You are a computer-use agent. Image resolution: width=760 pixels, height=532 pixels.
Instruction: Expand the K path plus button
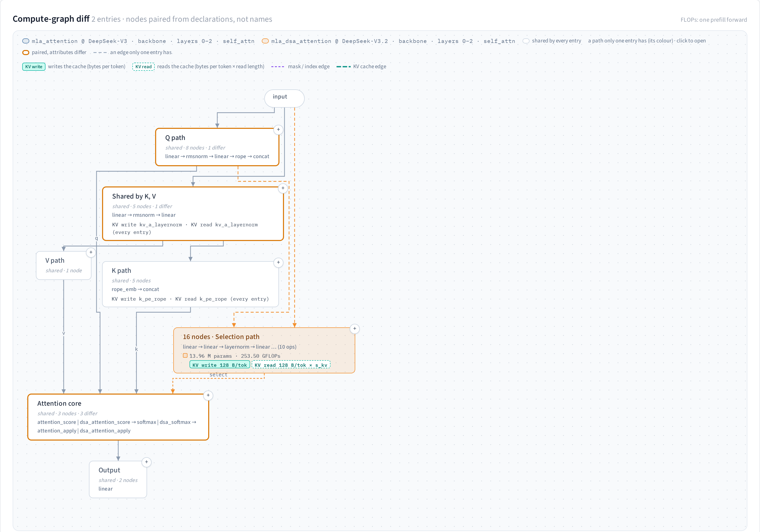(x=278, y=262)
